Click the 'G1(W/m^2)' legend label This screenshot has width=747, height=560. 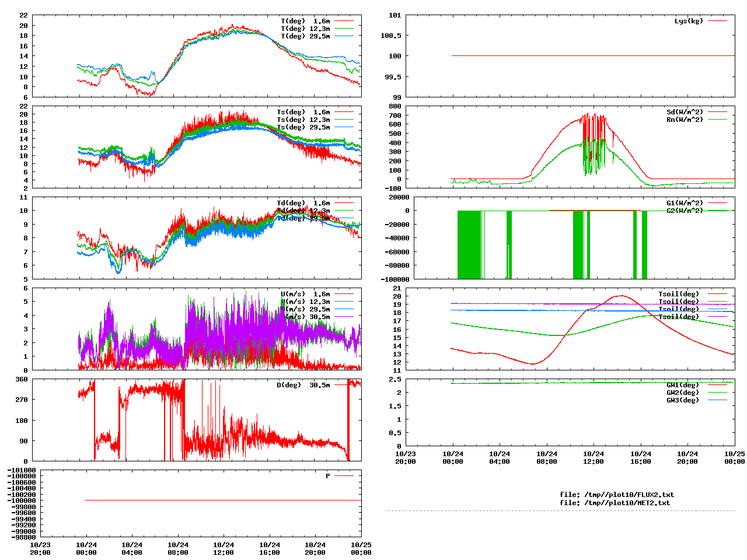(x=685, y=203)
